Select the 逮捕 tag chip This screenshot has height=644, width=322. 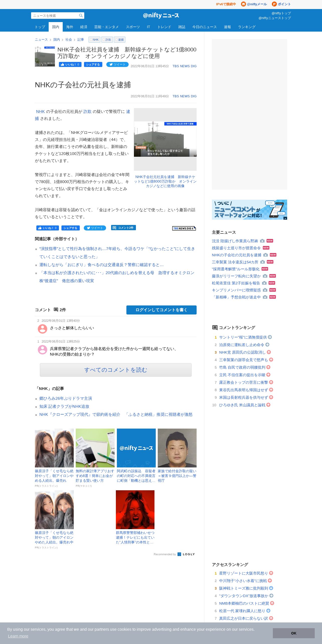[x=120, y=40]
